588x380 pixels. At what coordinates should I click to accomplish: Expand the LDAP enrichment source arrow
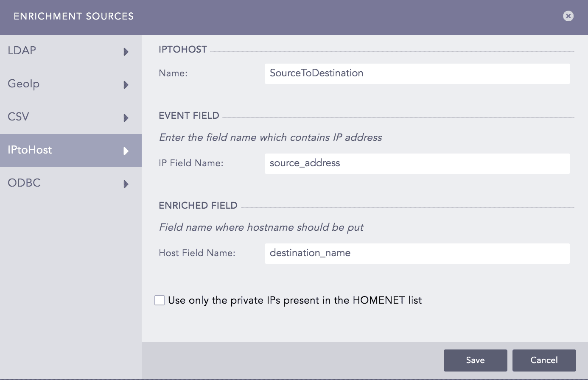click(126, 52)
